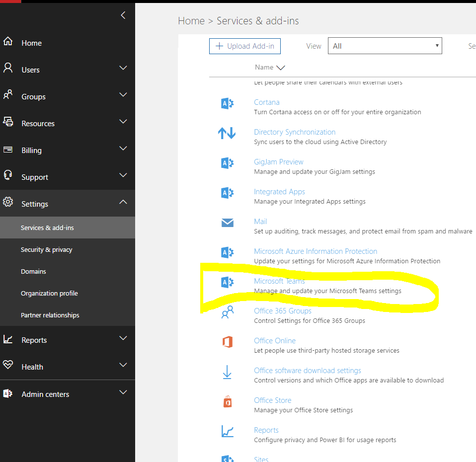Click the Upload Add-in button
This screenshot has width=476, height=462.
click(x=244, y=46)
